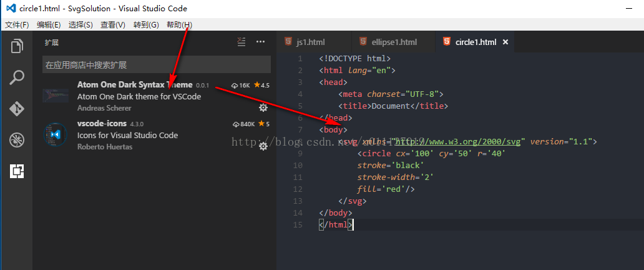Select the Extensions view icon
This screenshot has width=644, height=270.
(17, 171)
